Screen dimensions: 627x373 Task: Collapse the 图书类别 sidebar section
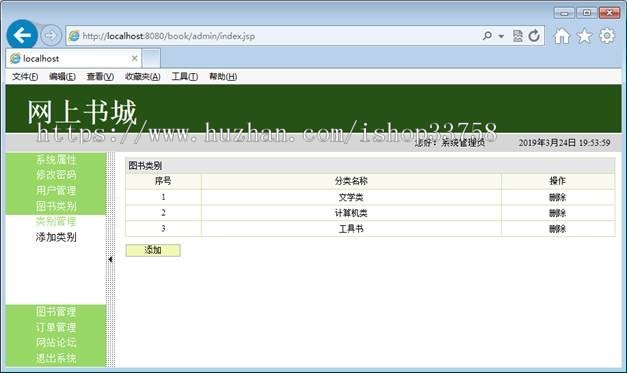coord(56,206)
